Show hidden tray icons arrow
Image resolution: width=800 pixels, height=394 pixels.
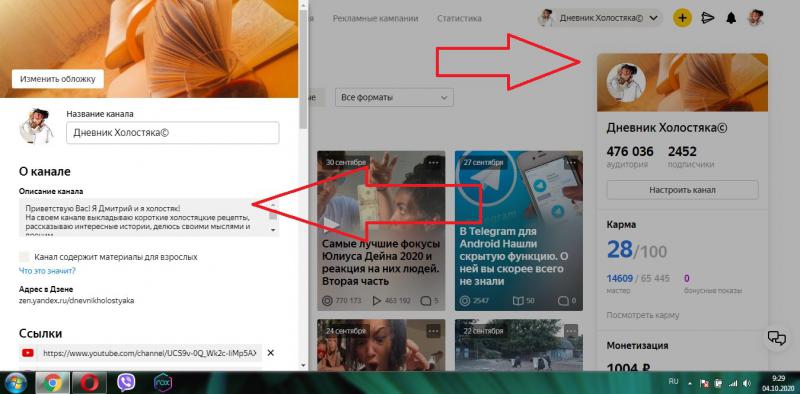pos(690,383)
